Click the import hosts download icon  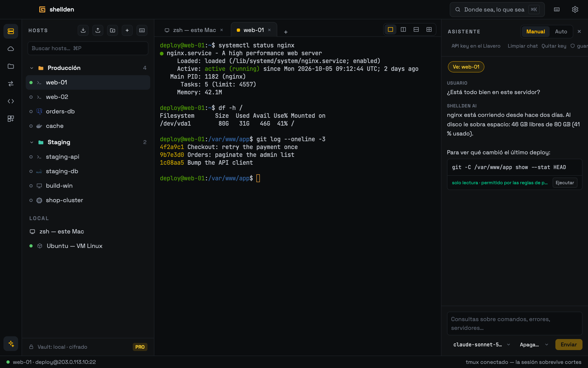[x=83, y=30]
